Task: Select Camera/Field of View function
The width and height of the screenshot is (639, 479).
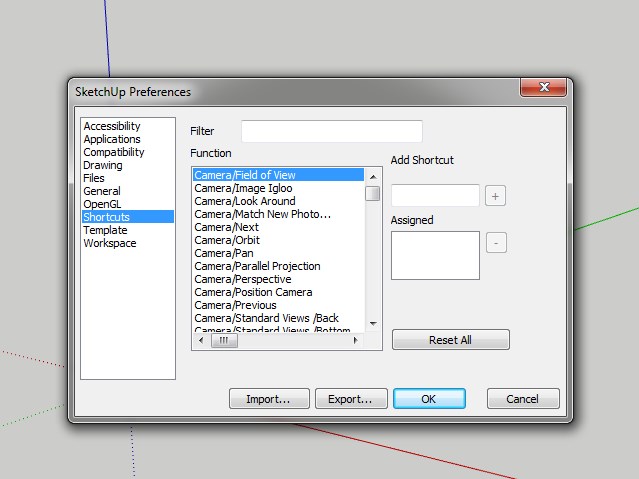Action: tap(278, 175)
